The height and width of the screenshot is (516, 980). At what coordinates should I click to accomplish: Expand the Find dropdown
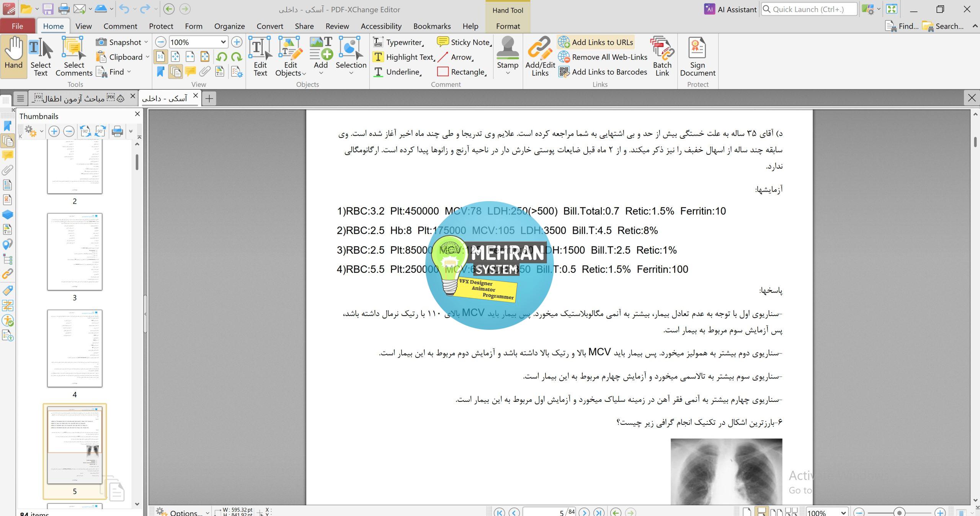(x=129, y=72)
